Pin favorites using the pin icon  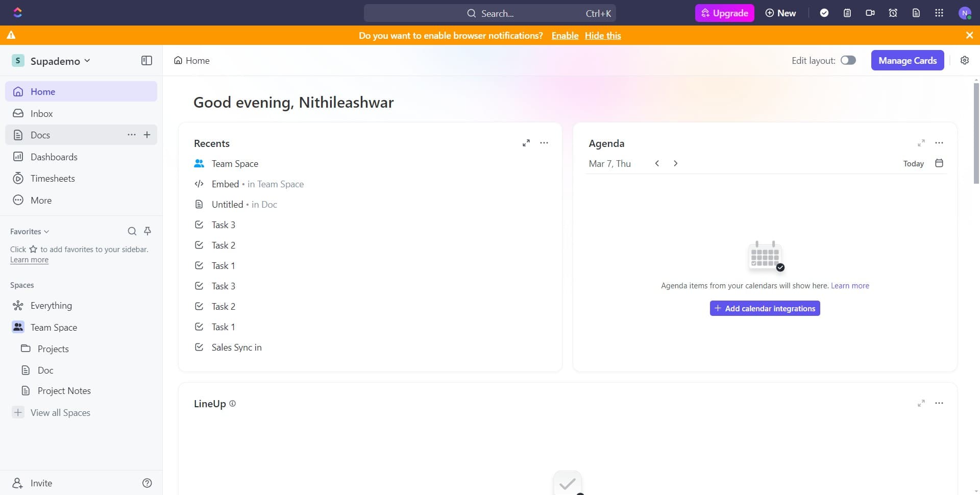click(x=148, y=231)
